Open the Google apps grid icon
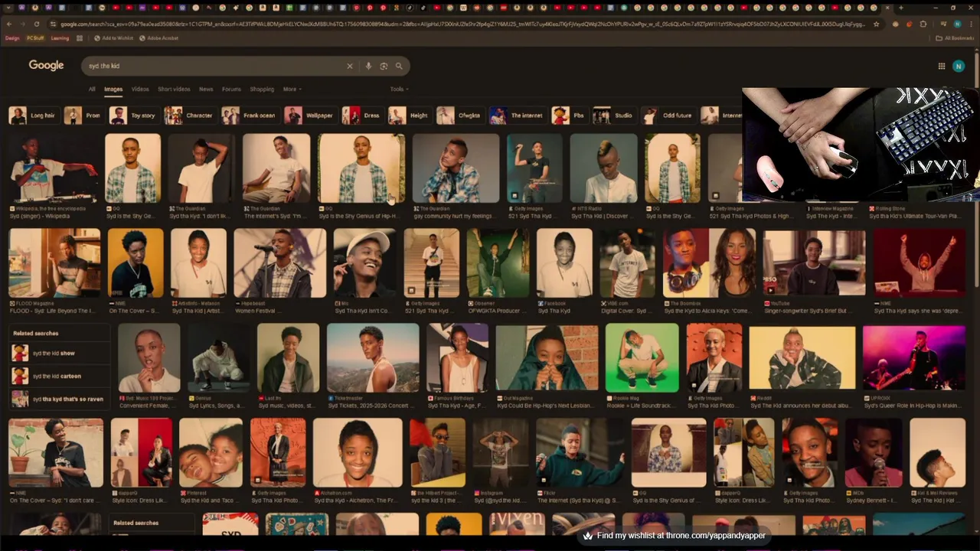Image resolution: width=980 pixels, height=551 pixels. point(942,66)
